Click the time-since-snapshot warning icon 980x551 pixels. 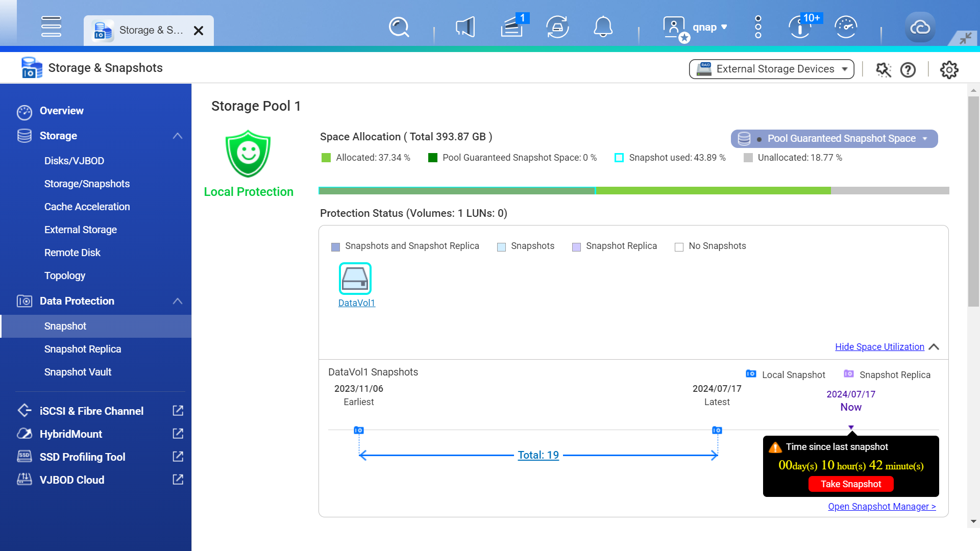coord(775,447)
